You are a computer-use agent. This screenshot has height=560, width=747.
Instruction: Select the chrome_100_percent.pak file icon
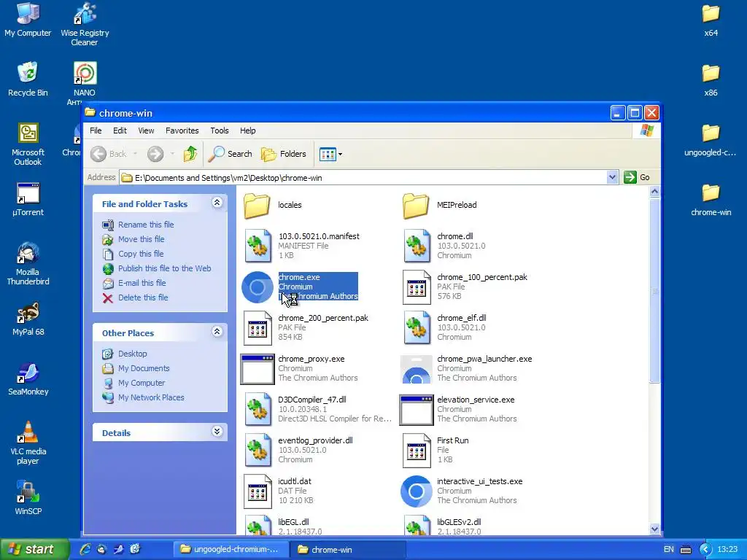coord(417,287)
